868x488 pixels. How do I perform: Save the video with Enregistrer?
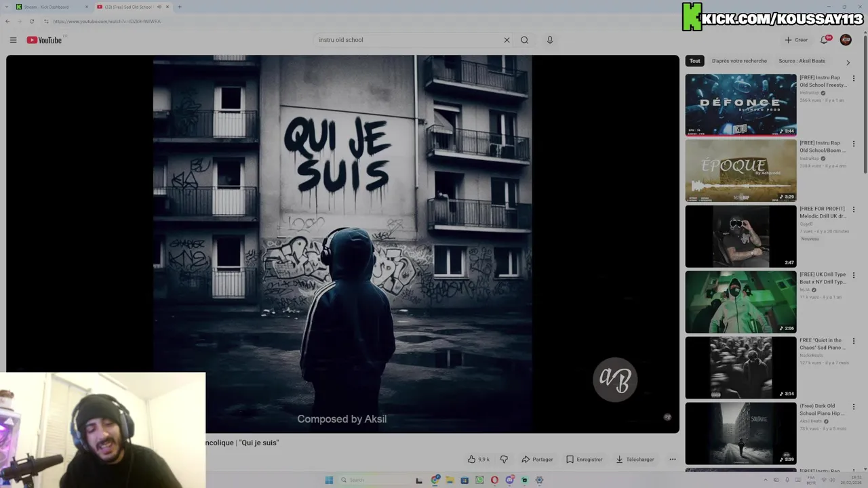585,460
